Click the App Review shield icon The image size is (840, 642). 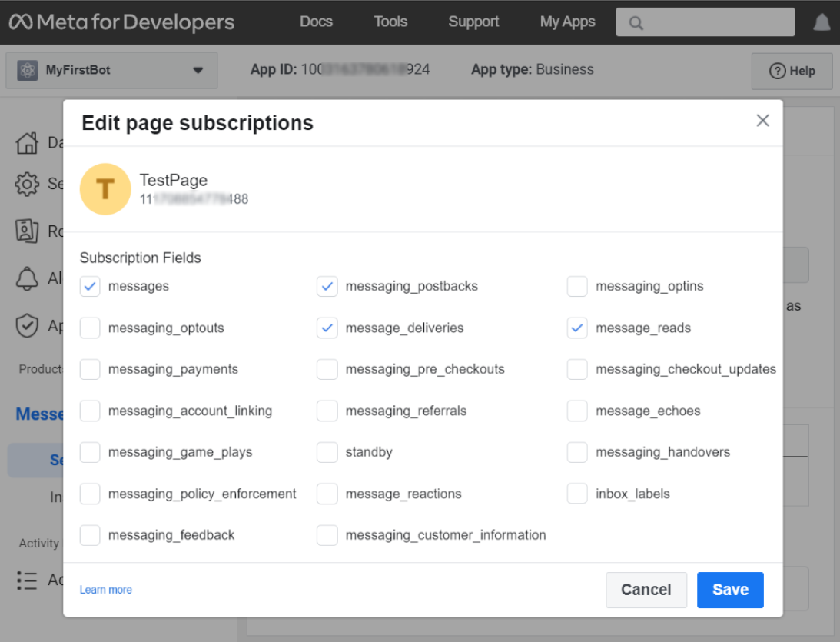point(27,326)
